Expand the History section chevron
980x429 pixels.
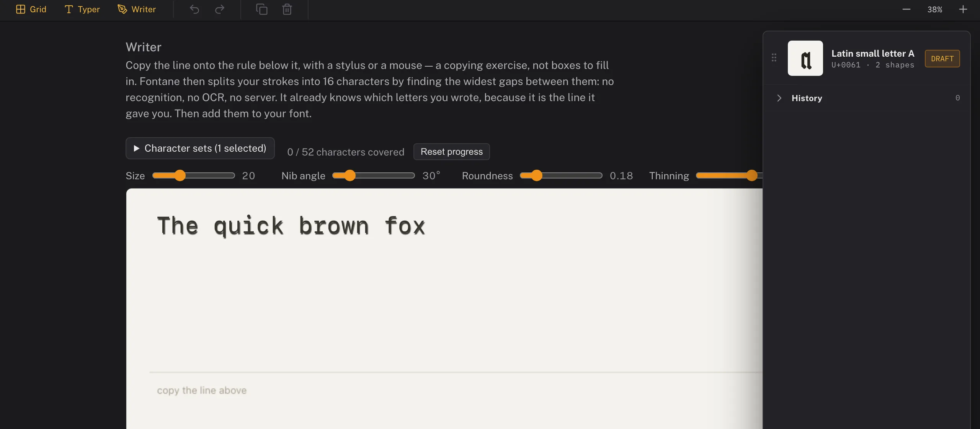point(779,98)
